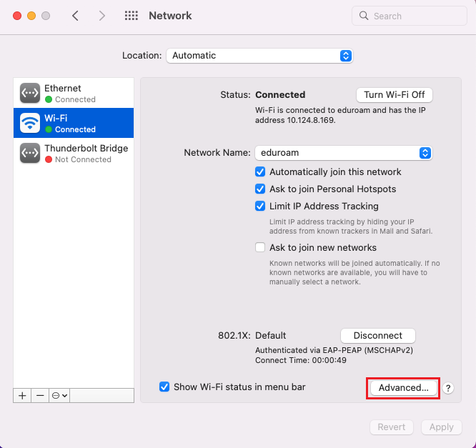Viewport: 476px width, 448px height.
Task: Open the Location dropdown (Automatic)
Action: tap(259, 56)
